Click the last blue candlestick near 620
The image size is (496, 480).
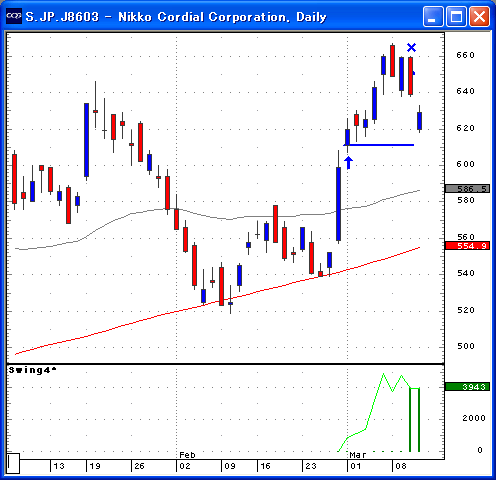(x=419, y=121)
